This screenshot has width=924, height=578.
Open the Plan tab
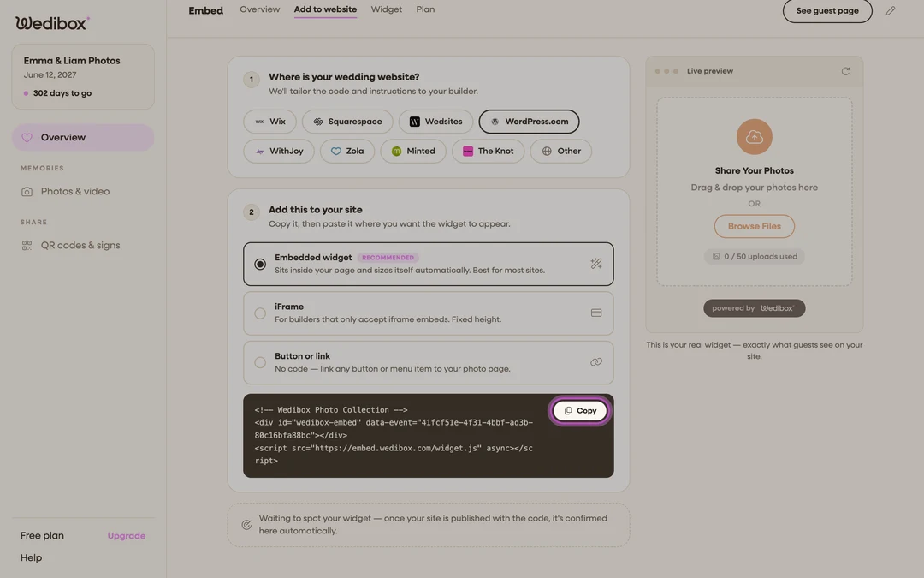(x=425, y=9)
